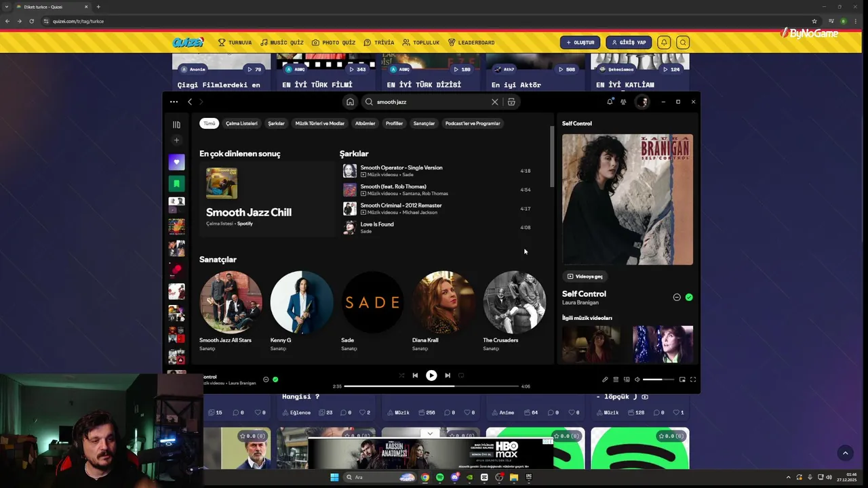Open The Crusaders artist card

point(514,311)
